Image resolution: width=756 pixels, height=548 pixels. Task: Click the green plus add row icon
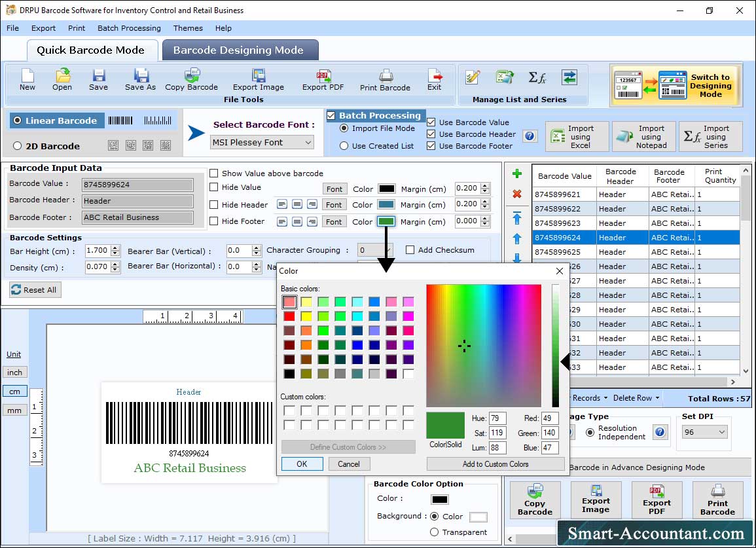click(x=517, y=174)
